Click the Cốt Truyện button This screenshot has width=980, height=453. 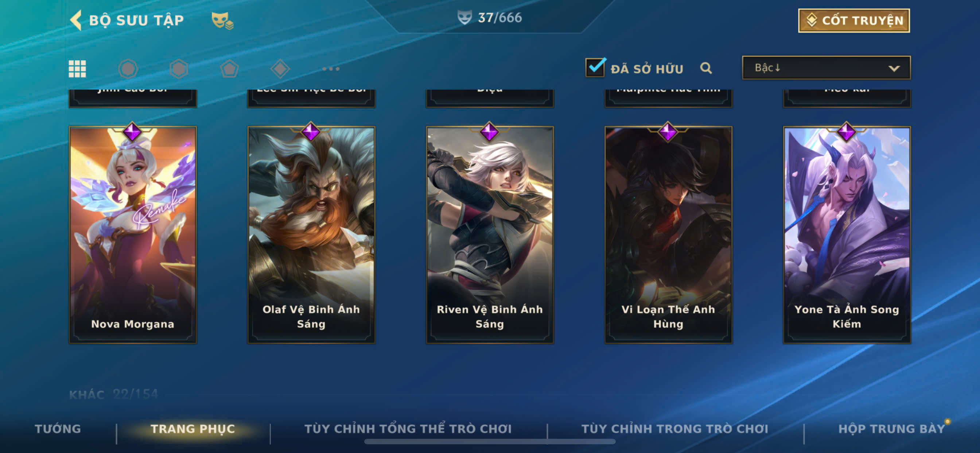click(854, 20)
